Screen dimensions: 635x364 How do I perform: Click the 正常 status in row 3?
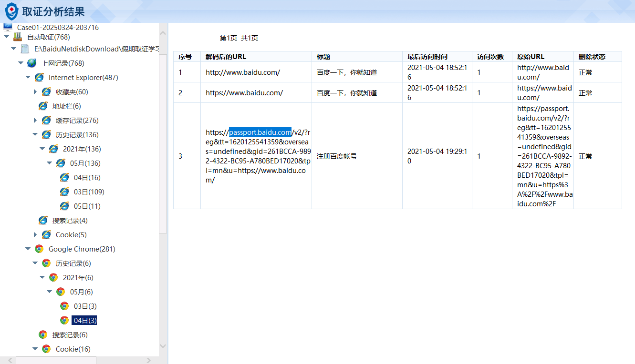pos(585,156)
